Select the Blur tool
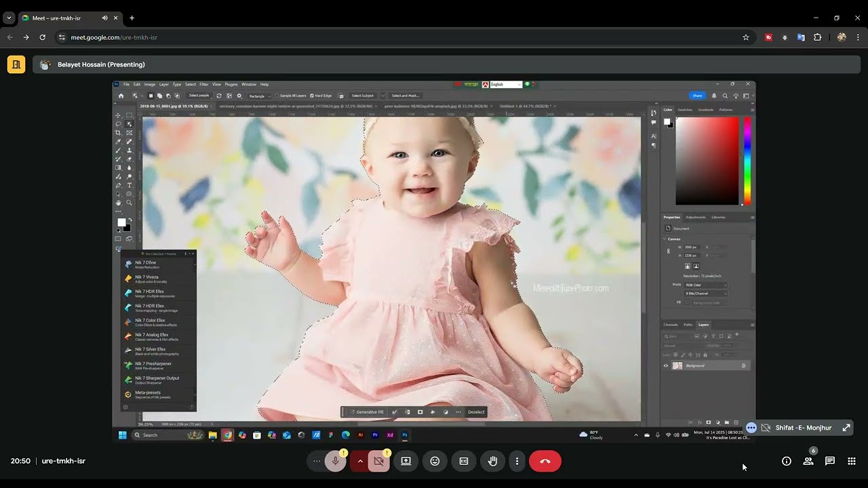 pyautogui.click(x=129, y=168)
